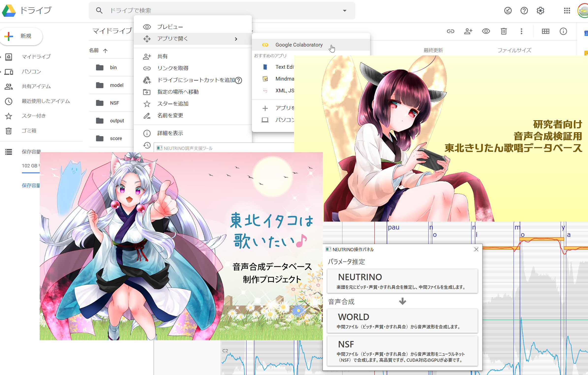Click the blue 保存容量 purchase link
588x375 pixels.
(31, 185)
